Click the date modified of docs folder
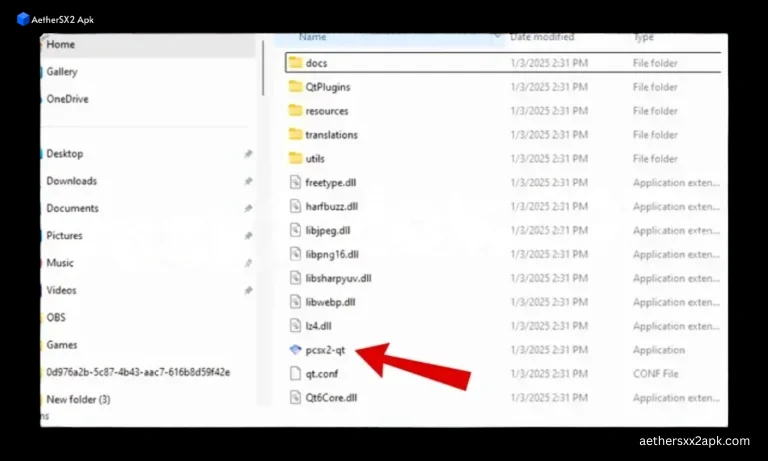The image size is (768, 461). 549,63
